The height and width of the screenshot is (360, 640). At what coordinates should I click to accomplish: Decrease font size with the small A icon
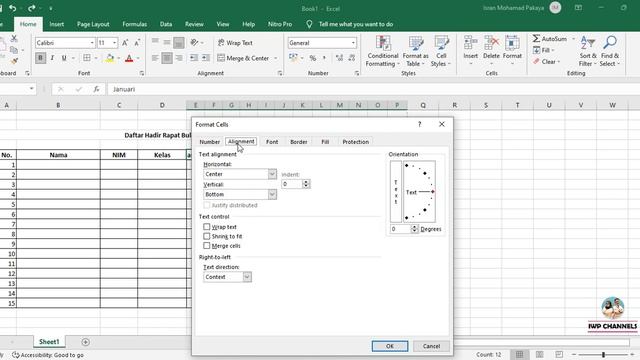(x=137, y=42)
